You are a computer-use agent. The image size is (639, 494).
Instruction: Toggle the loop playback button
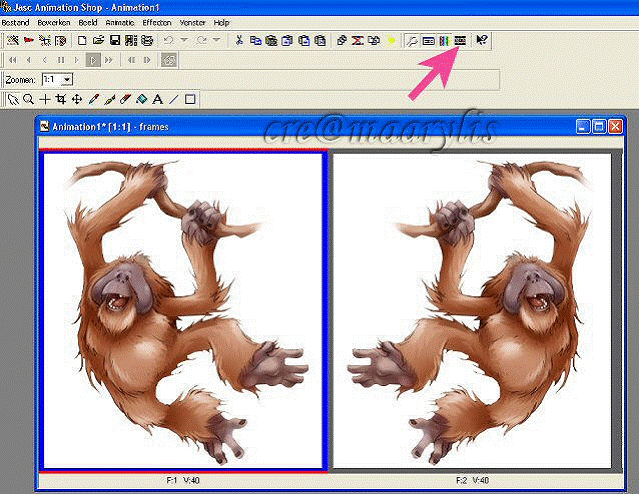point(169,60)
